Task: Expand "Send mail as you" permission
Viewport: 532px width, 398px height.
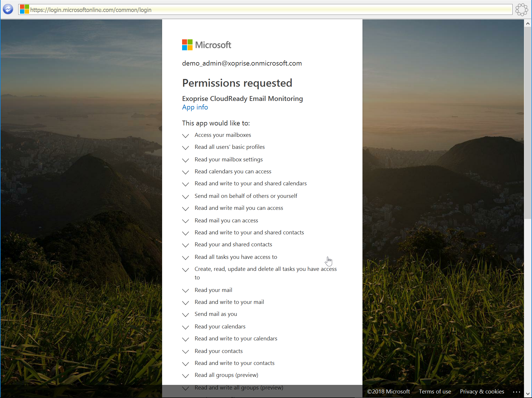Action: (186, 314)
